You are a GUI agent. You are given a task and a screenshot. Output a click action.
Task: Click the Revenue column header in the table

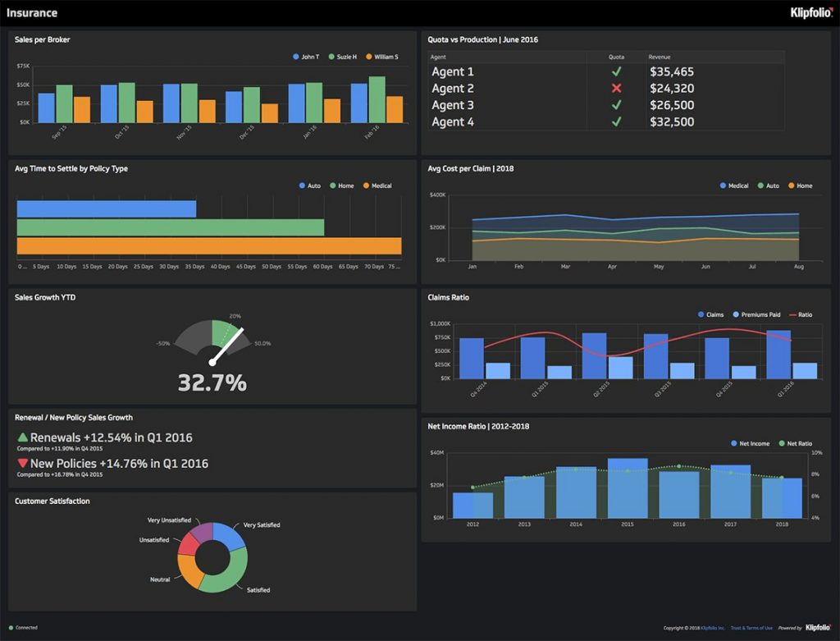(x=660, y=57)
